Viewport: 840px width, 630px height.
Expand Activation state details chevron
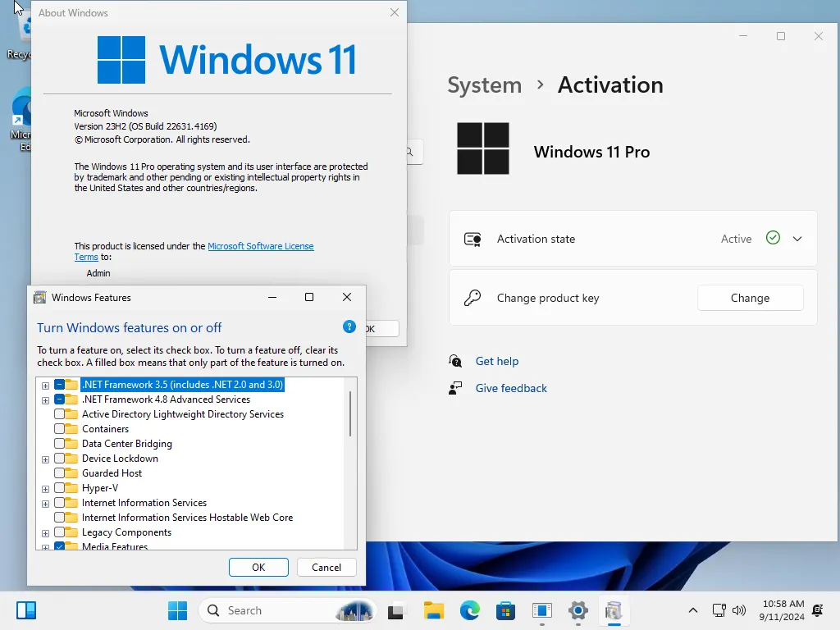pyautogui.click(x=797, y=239)
